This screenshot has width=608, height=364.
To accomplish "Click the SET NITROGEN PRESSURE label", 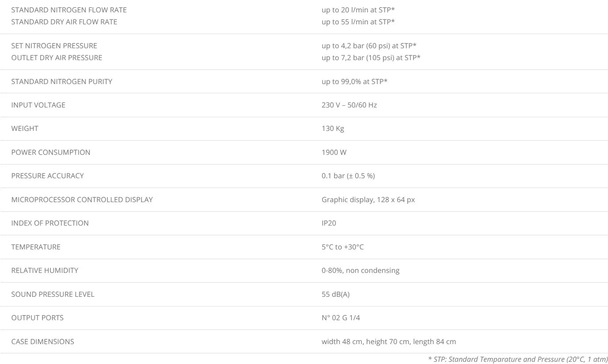I will tap(54, 46).
